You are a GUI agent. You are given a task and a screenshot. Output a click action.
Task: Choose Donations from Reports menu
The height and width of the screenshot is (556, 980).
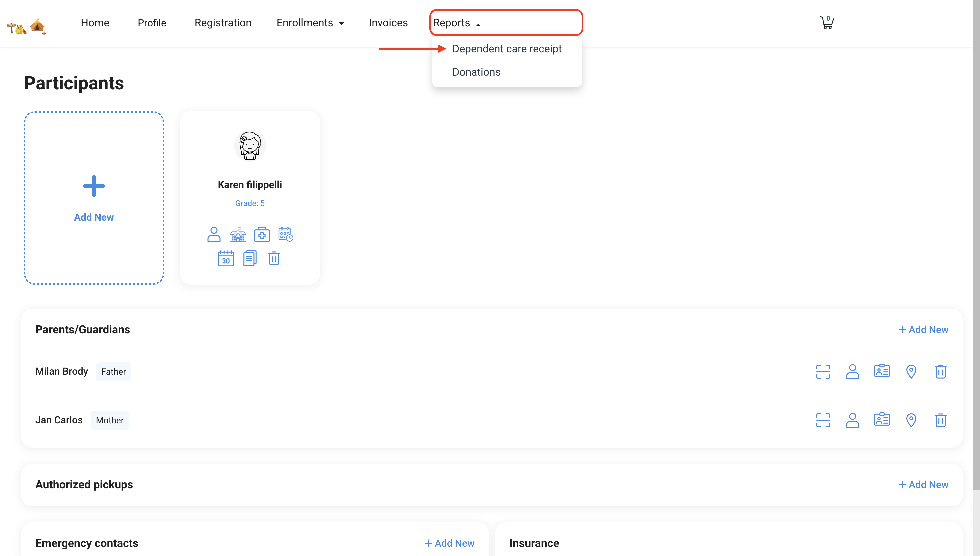476,72
